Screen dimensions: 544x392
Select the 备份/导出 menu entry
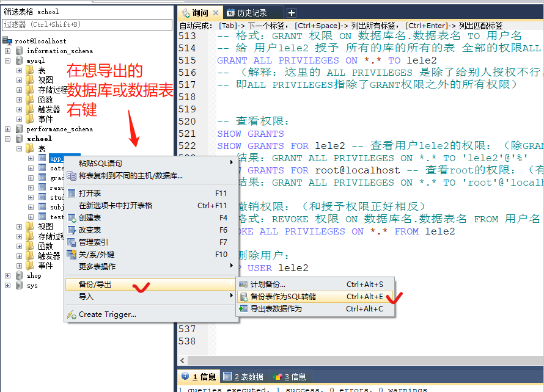pyautogui.click(x=150, y=285)
